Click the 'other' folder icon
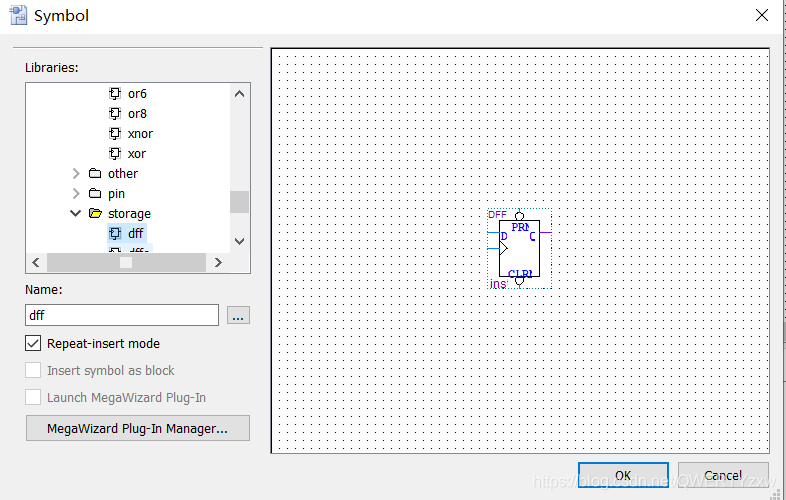This screenshot has height=500, width=786. pos(95,174)
